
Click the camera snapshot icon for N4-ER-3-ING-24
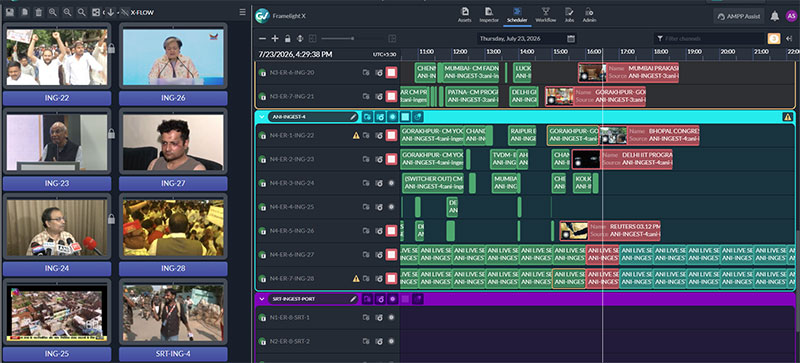click(x=379, y=183)
